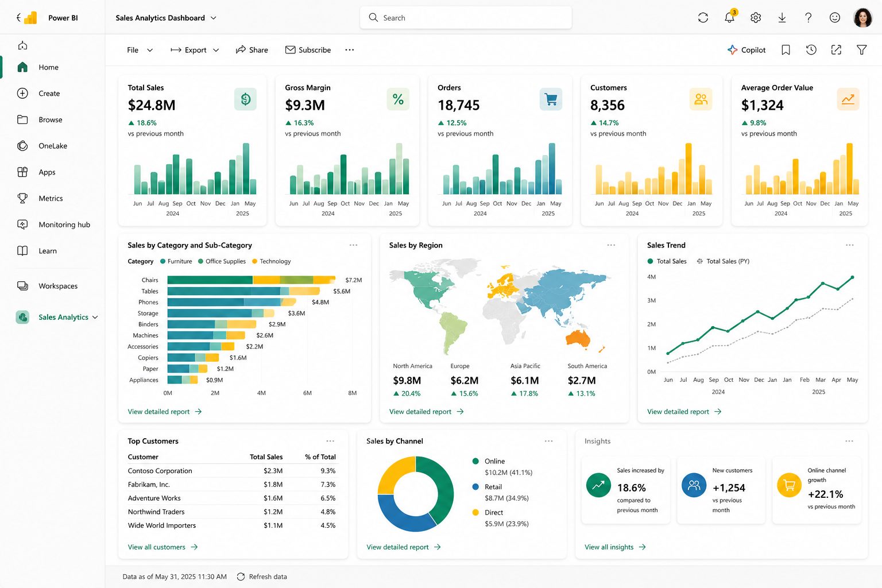
Task: Open Sales by Category more options
Action: tap(353, 245)
